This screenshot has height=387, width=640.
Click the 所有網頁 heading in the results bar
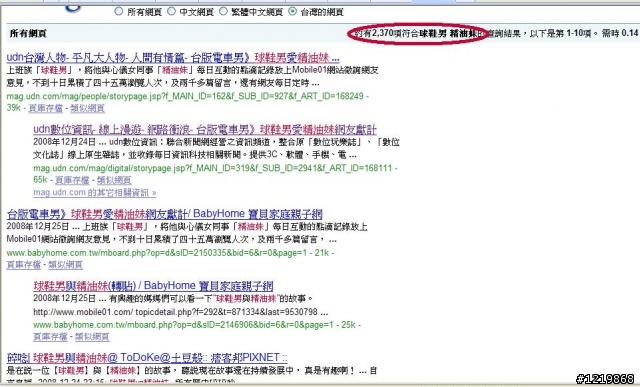coord(28,33)
